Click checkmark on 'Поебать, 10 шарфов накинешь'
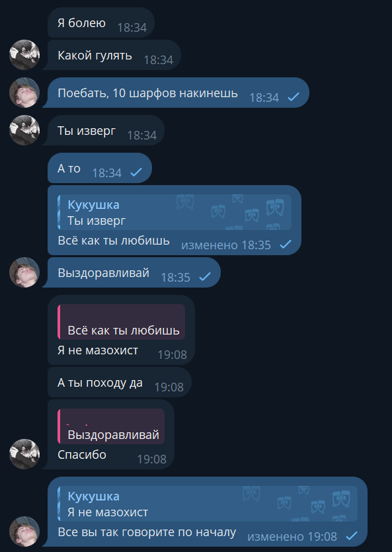The width and height of the screenshot is (392, 552). [x=294, y=97]
